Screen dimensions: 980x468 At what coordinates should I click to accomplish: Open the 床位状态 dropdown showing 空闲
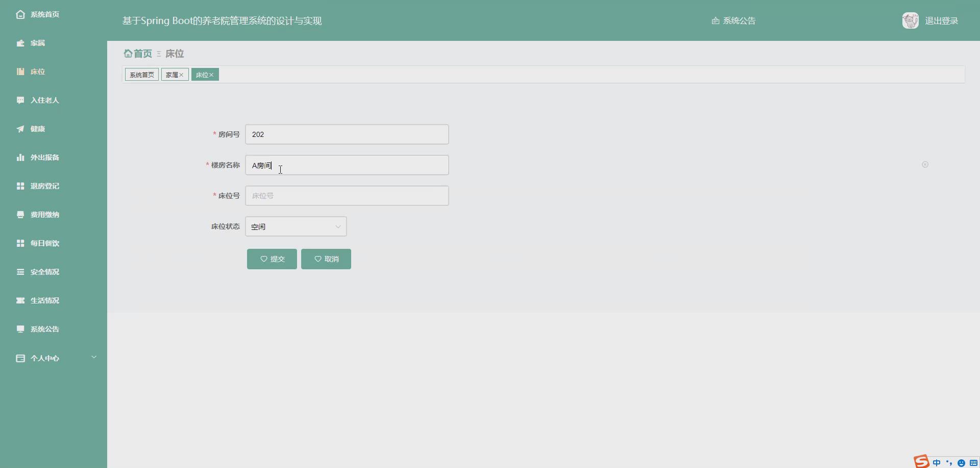tap(296, 226)
